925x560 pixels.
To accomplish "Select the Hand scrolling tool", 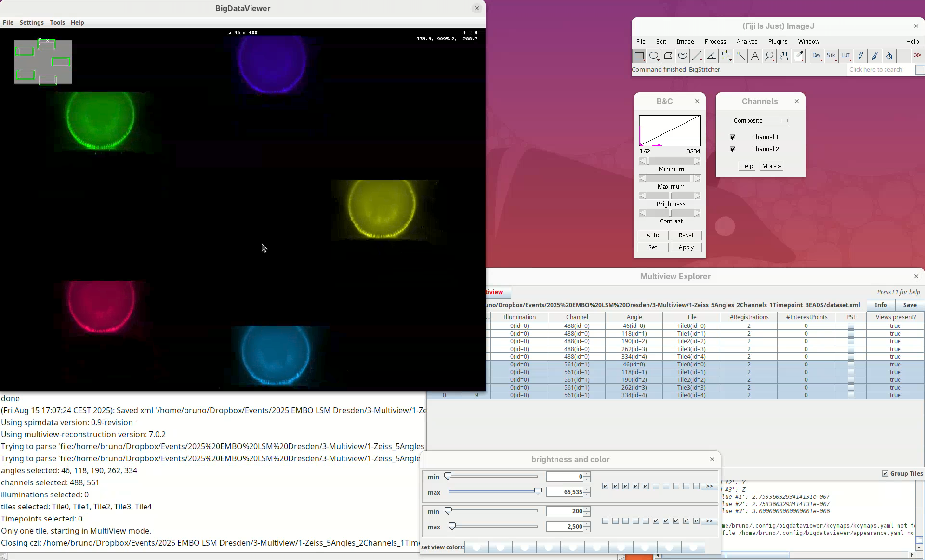I will (x=784, y=56).
